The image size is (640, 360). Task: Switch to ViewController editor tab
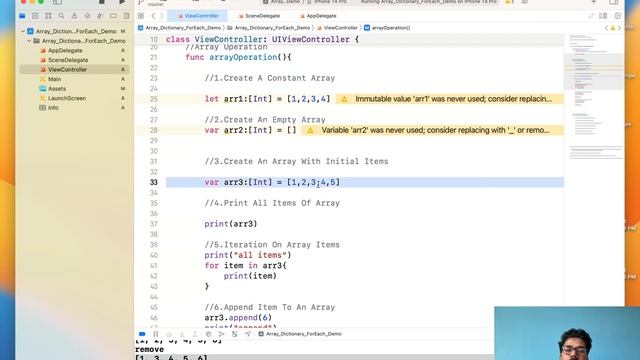[198, 16]
